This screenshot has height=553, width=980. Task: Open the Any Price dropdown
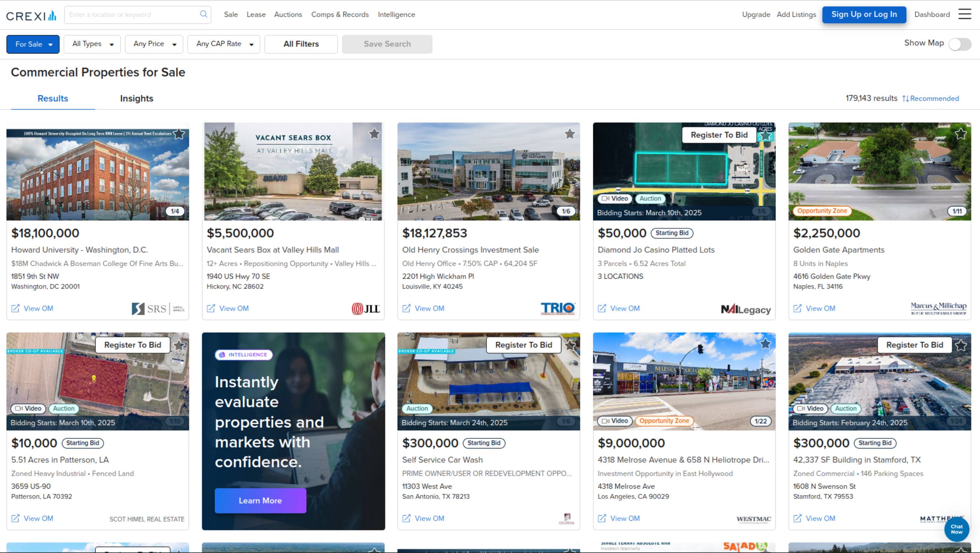[x=154, y=44]
